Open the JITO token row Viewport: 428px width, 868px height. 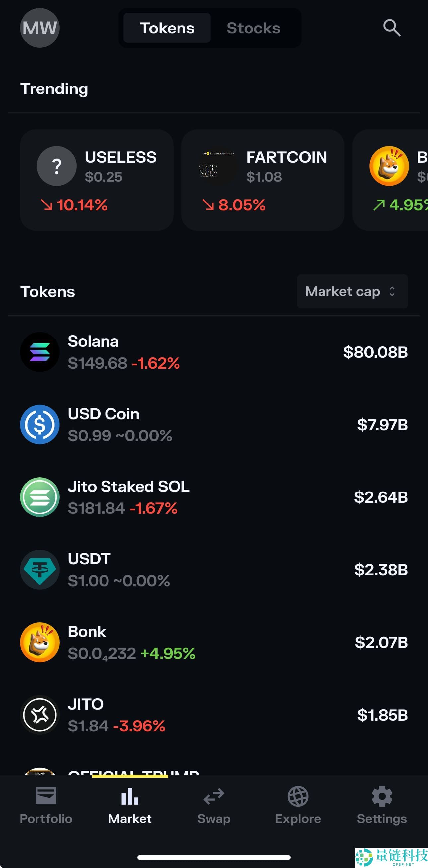click(x=214, y=715)
